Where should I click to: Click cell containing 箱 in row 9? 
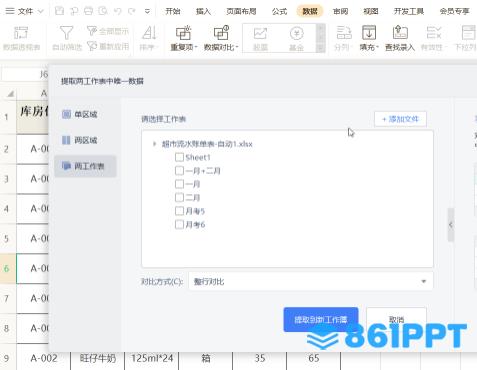(206, 358)
